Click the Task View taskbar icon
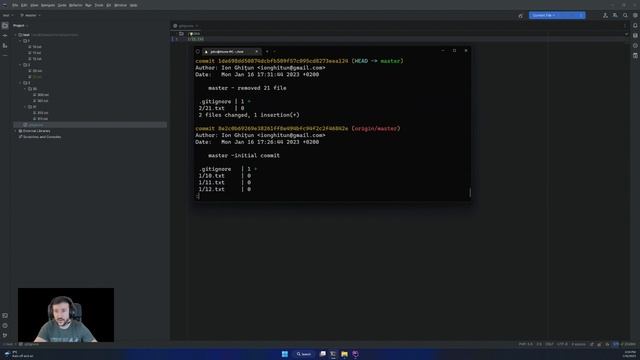The image size is (640, 360). tap(322, 354)
